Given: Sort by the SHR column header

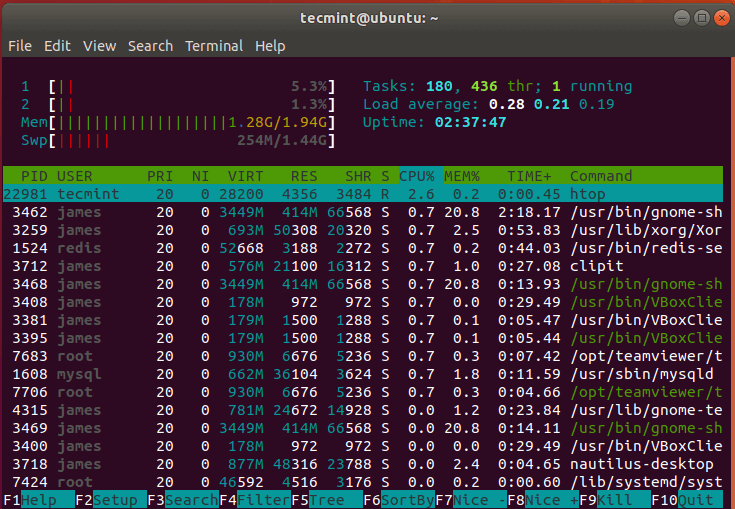Looking at the screenshot, I should point(358,176).
